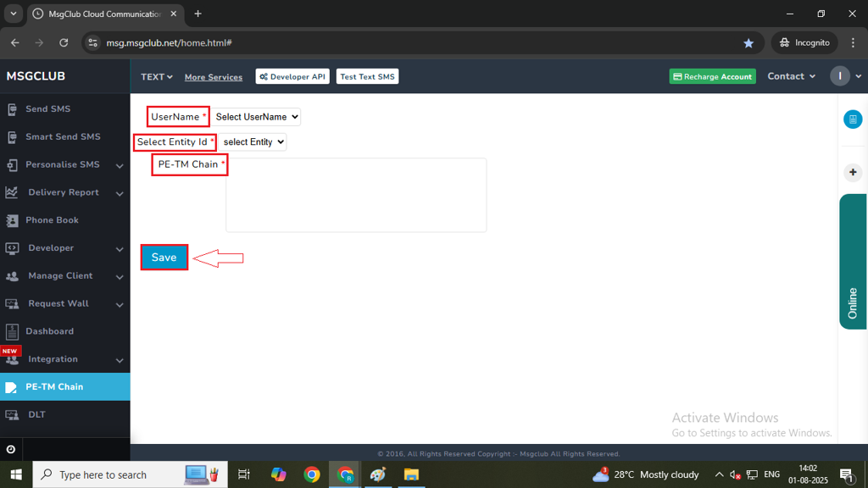Click the Manage Client people icon
The height and width of the screenshot is (488, 868).
coord(12,276)
